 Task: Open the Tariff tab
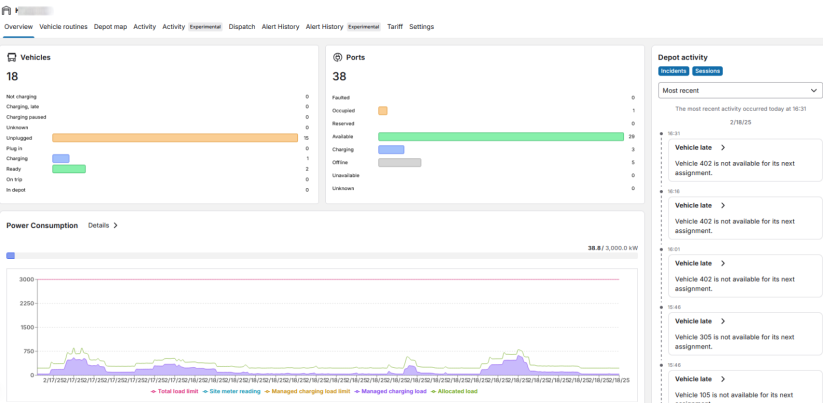(x=395, y=27)
